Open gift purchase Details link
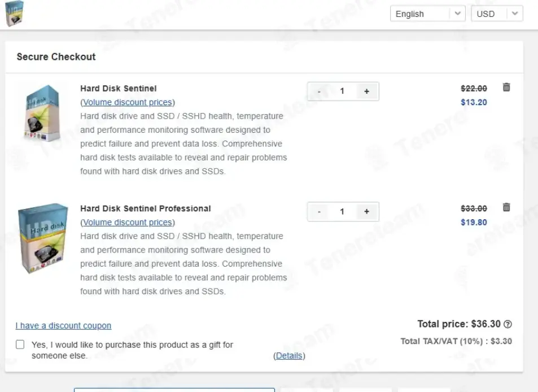The height and width of the screenshot is (392, 538). [x=289, y=356]
